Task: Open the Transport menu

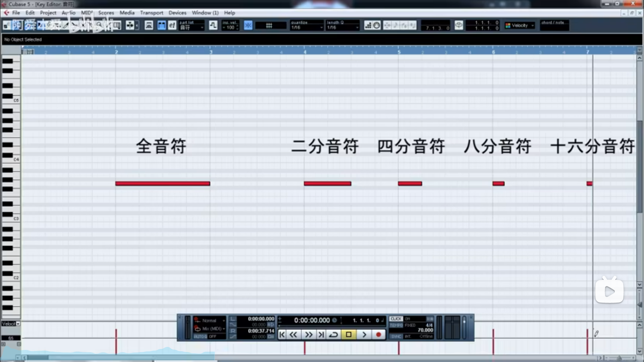Action: pyautogui.click(x=151, y=13)
